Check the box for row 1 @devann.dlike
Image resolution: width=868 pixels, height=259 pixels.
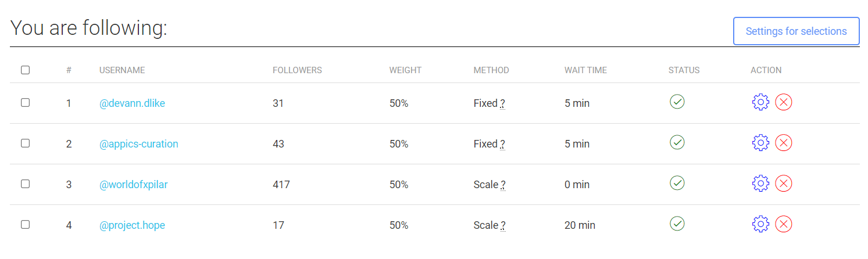pos(26,103)
